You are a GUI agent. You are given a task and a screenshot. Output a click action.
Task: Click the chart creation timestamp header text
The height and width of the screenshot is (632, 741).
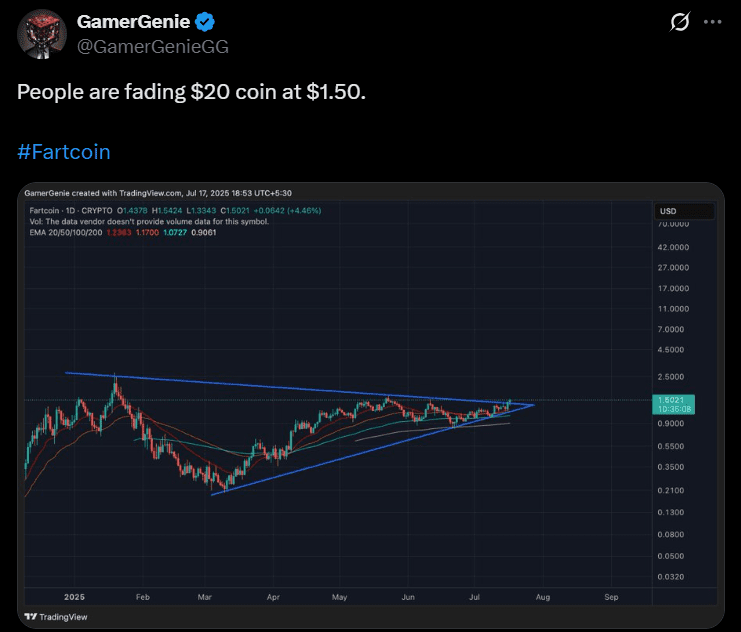point(158,193)
